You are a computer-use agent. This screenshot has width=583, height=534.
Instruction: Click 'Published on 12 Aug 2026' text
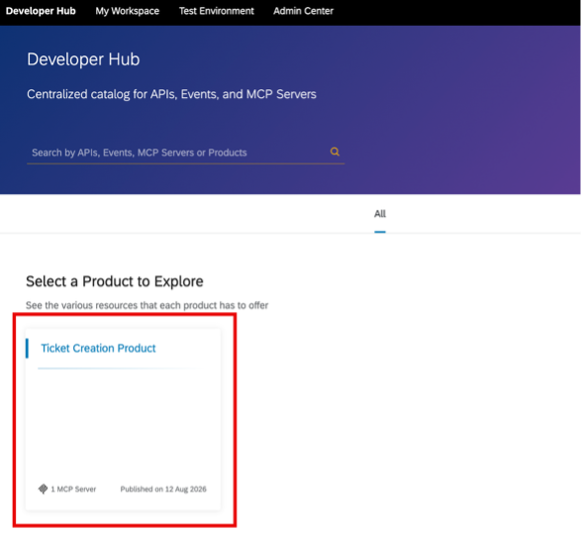pos(163,489)
